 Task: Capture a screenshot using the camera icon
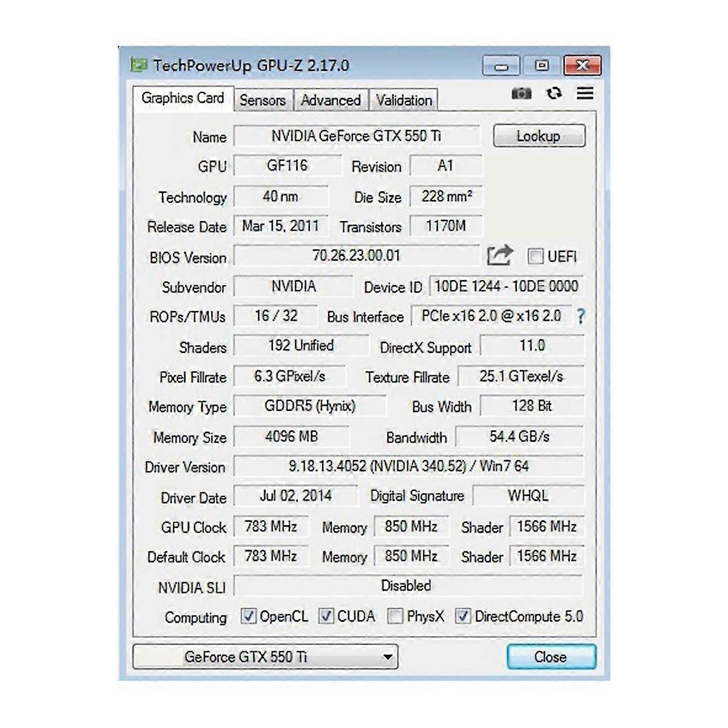coord(521,93)
